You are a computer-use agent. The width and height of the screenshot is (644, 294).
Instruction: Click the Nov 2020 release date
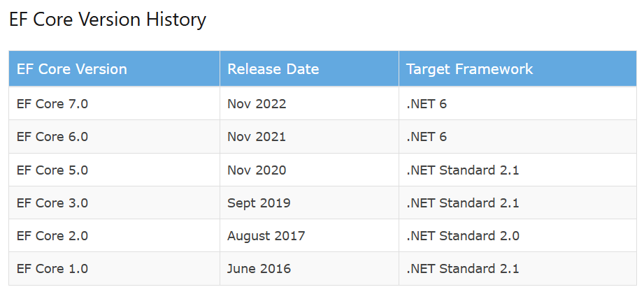click(x=257, y=170)
